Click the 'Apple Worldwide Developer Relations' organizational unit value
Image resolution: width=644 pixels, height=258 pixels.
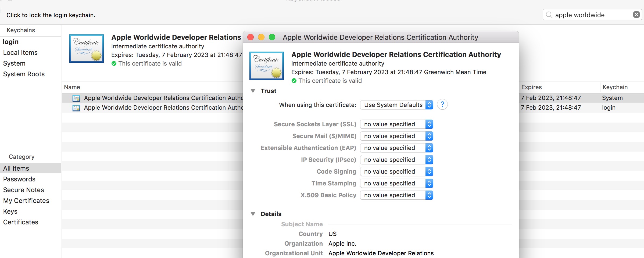[x=381, y=253]
